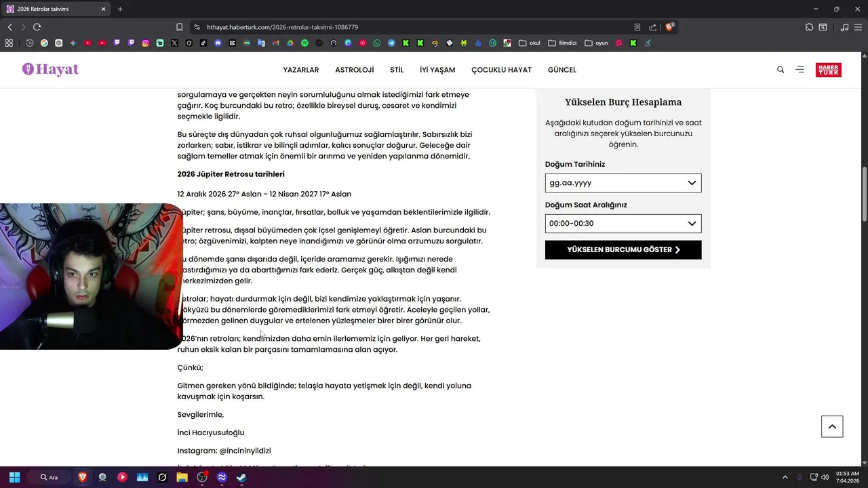Open the Hayat site hamburger menu

800,70
